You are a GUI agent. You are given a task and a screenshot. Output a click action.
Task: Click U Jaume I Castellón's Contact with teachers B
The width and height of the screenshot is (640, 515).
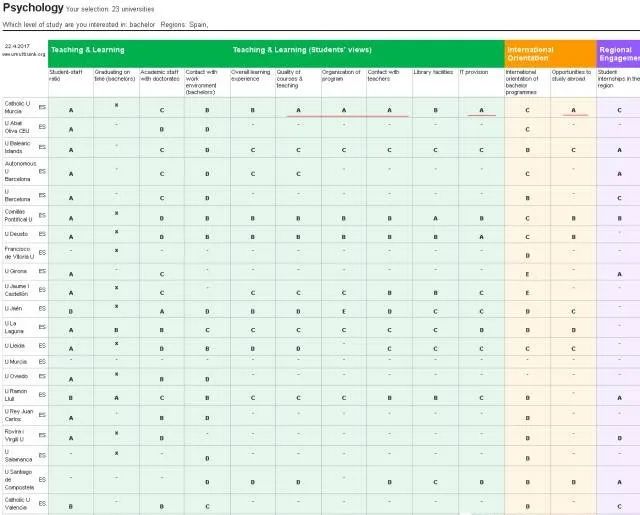(x=389, y=293)
